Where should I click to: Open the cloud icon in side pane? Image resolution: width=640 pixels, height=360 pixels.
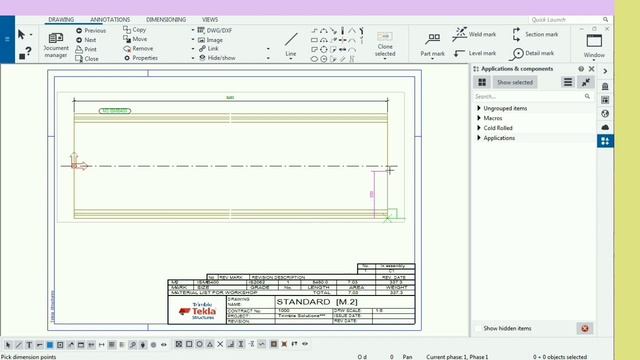[605, 127]
